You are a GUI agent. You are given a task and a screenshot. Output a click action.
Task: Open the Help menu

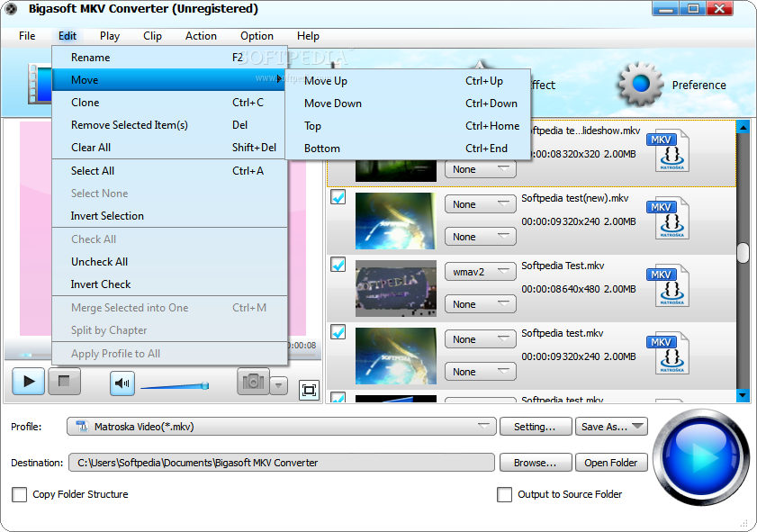click(x=308, y=36)
